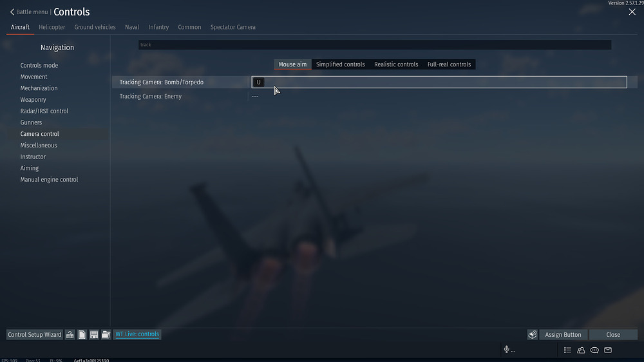The width and height of the screenshot is (644, 362).
Task: Navigate to Camera control section
Action: tap(40, 134)
